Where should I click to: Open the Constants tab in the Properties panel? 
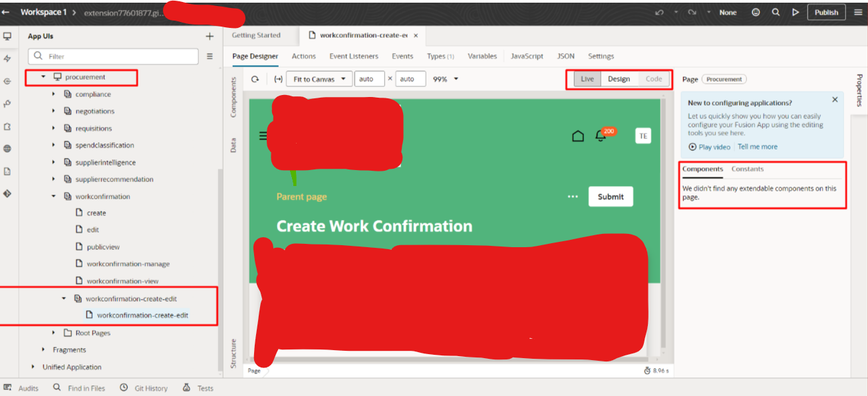point(748,169)
